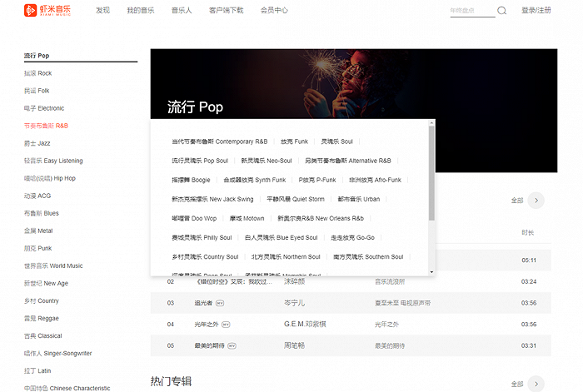Open 我的音乐 in the top nav
This screenshot has width=583, height=392.
140,11
